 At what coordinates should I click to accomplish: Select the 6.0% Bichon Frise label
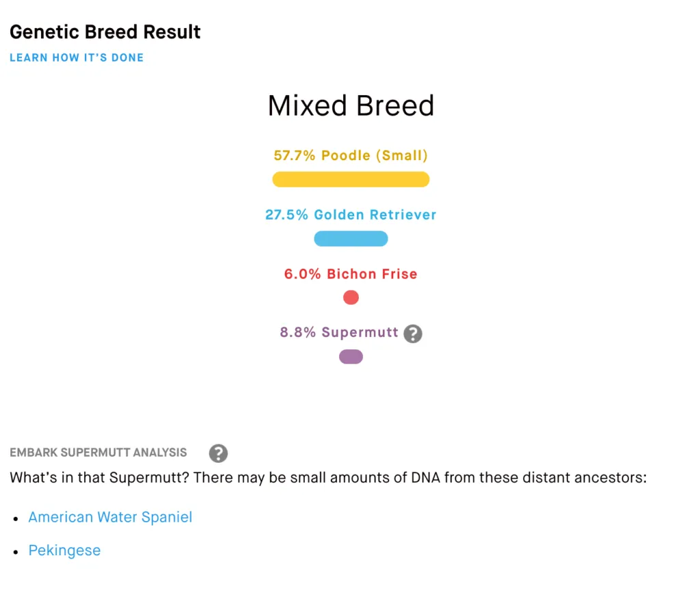click(x=351, y=274)
